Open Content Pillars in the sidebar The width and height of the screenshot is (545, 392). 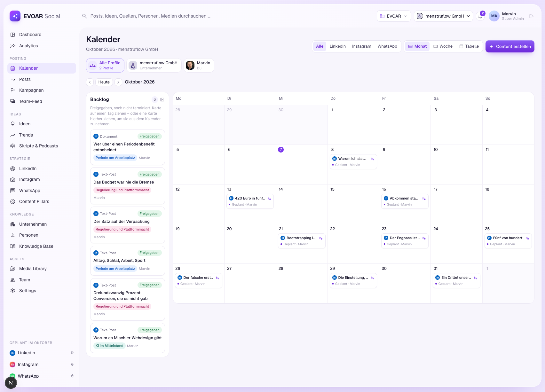tap(42, 201)
